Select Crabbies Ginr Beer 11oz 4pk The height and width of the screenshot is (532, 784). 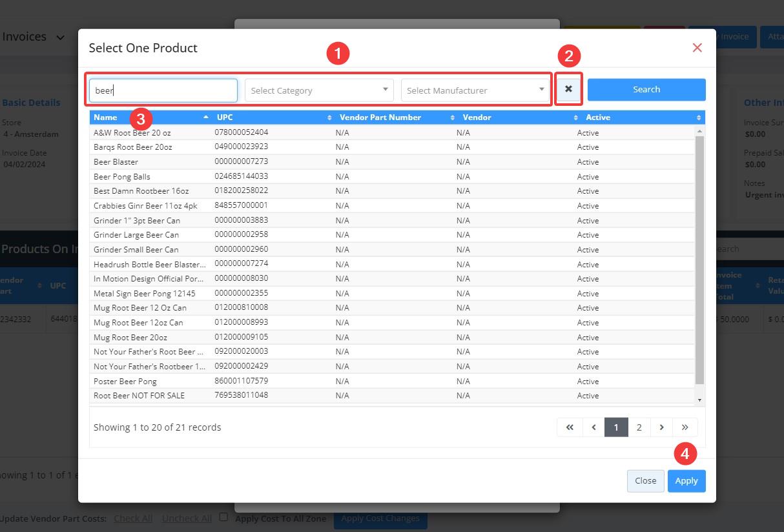click(392, 205)
